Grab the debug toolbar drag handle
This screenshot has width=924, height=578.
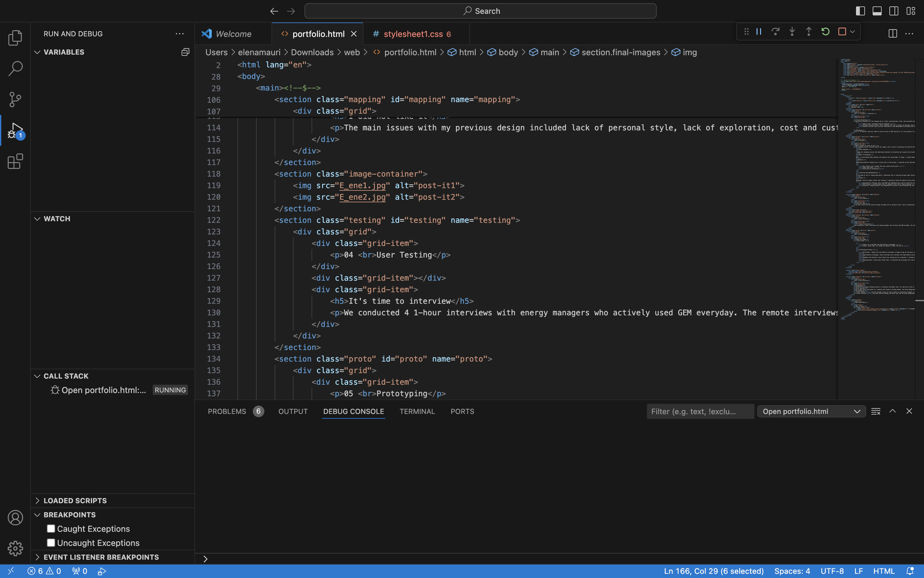pos(746,32)
